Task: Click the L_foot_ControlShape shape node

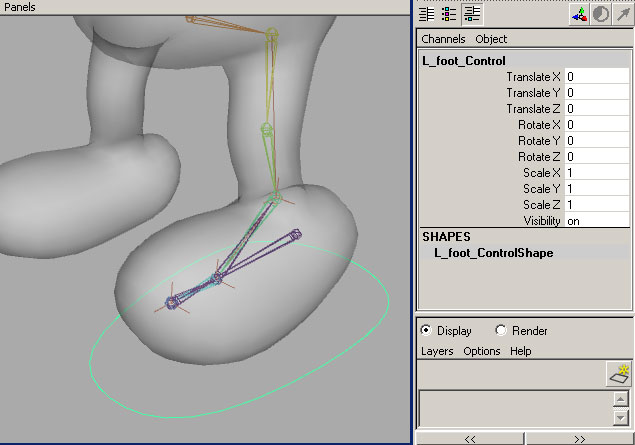Action: click(494, 253)
